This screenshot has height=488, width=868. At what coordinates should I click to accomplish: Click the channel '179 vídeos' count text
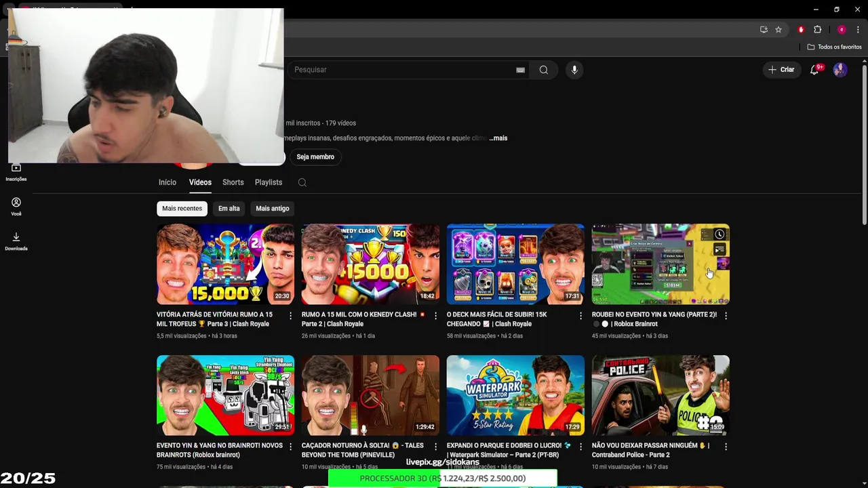[340, 123]
